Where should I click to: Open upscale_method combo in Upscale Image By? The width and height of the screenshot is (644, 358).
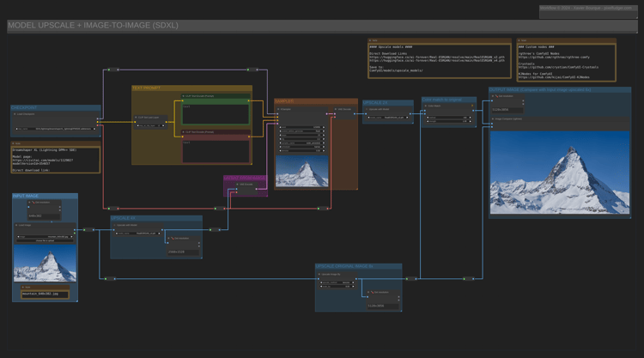[x=337, y=282]
